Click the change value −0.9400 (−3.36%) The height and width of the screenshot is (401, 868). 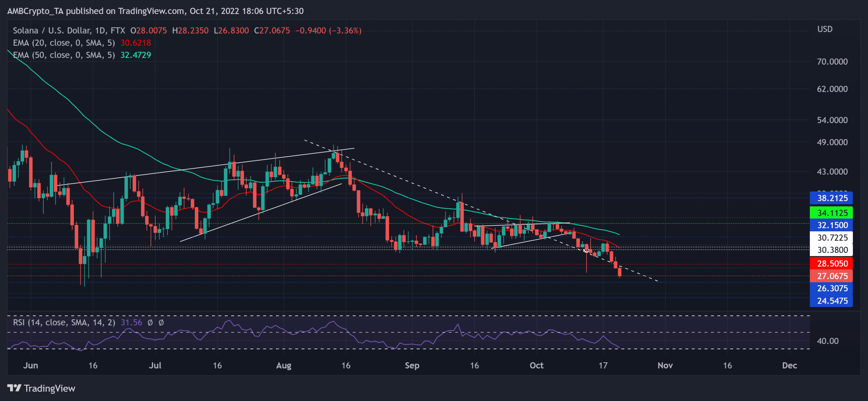(328, 31)
